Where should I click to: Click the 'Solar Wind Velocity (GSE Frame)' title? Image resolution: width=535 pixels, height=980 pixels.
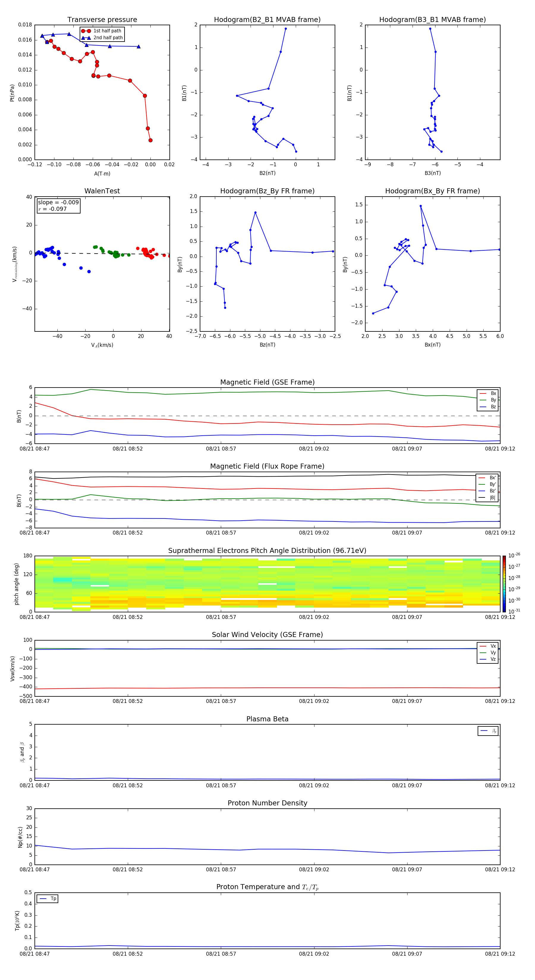267,635
